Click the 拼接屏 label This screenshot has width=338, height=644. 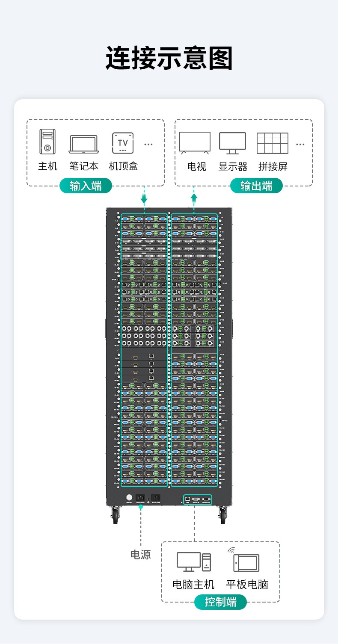[x=273, y=166]
